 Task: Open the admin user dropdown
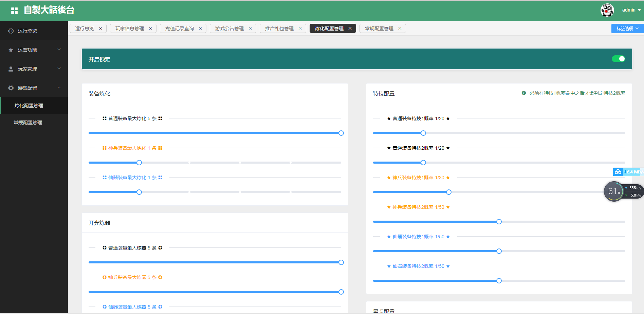tap(631, 10)
